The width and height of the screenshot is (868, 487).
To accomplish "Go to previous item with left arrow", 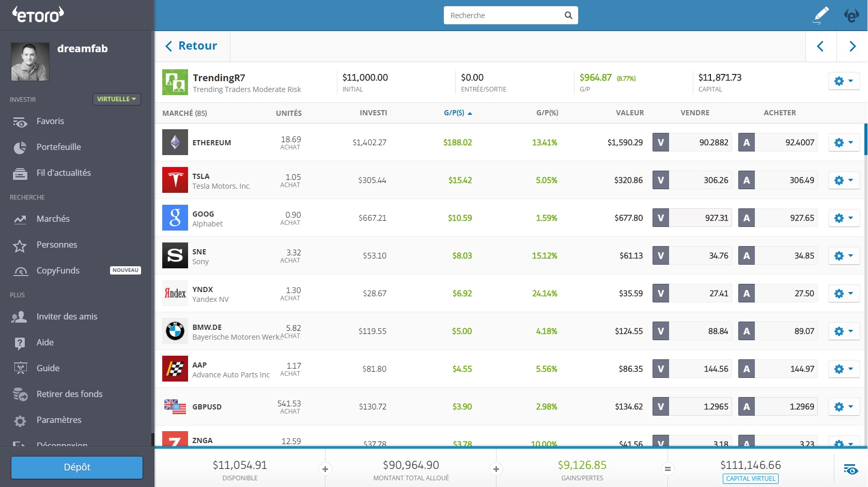I will 820,47.
